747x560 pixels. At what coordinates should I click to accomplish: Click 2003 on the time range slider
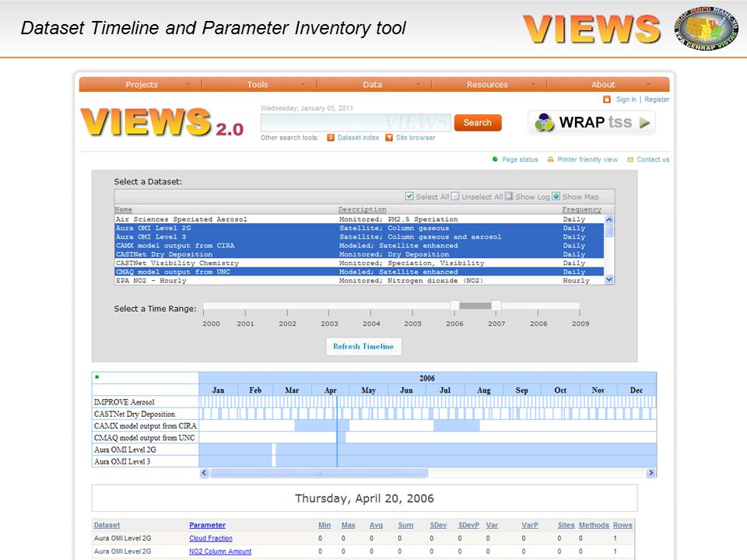coord(329,324)
